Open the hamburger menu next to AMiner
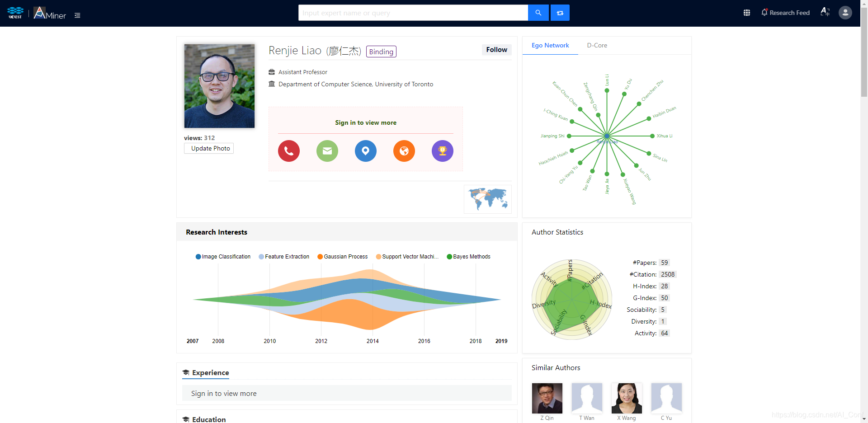This screenshot has height=423, width=868. point(77,15)
